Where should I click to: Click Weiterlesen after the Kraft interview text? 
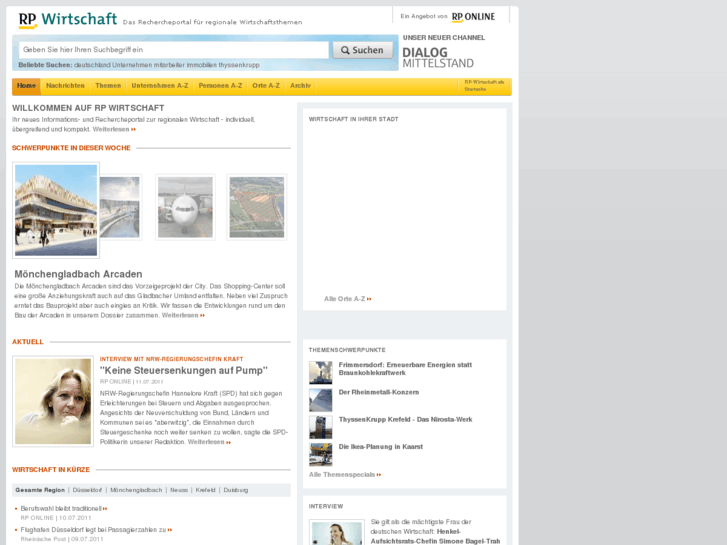pos(209,442)
